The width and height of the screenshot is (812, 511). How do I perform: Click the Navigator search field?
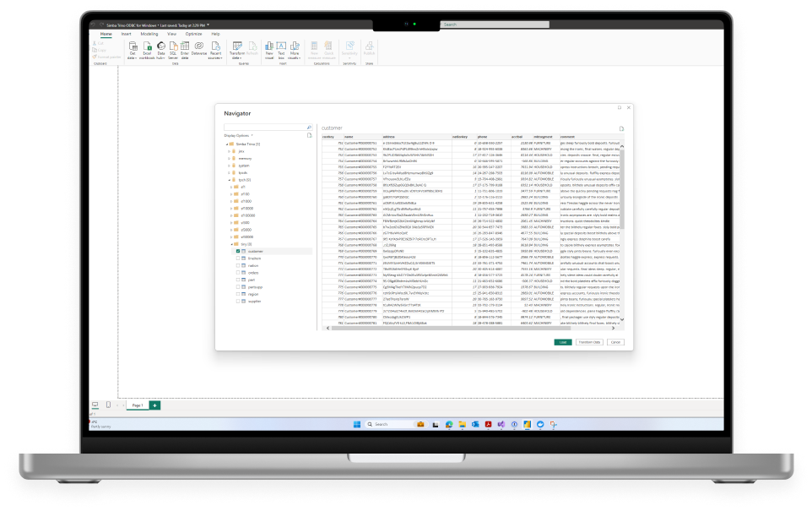click(264, 128)
